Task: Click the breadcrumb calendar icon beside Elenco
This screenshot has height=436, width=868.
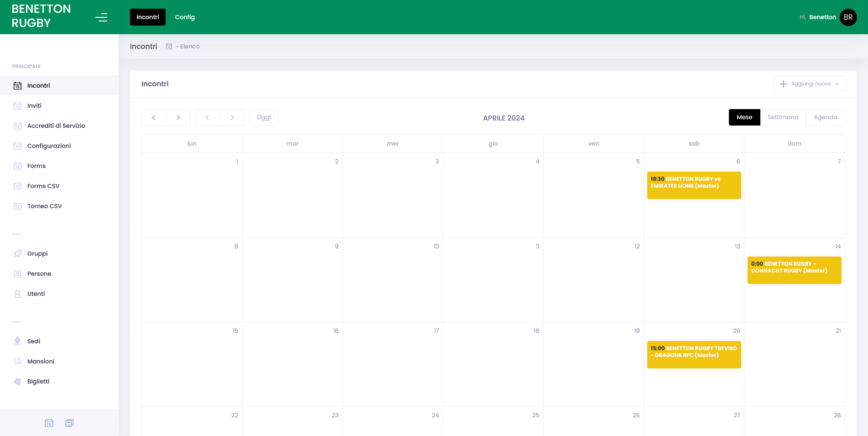Action: pos(169,47)
